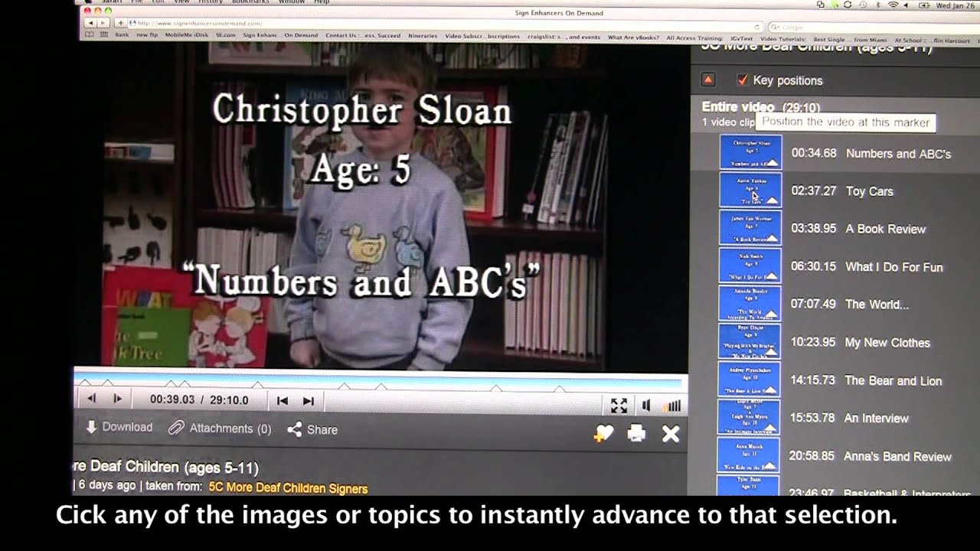
Task: Open the 5C More Deaf Children Signers link
Action: coord(288,488)
